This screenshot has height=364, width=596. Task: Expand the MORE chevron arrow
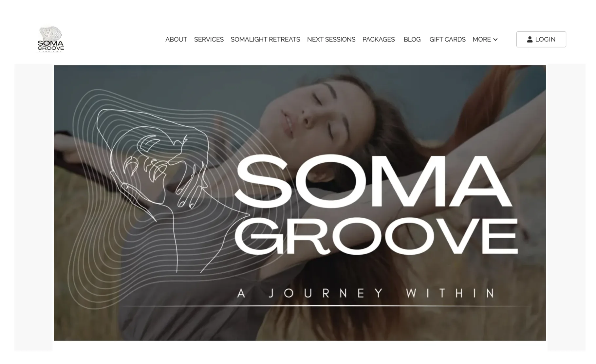495,40
